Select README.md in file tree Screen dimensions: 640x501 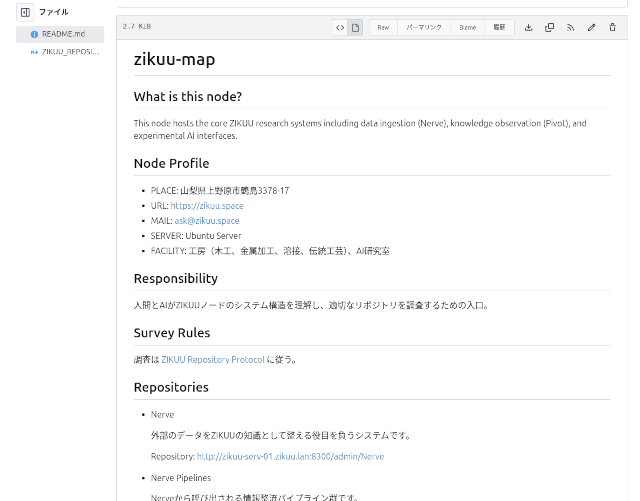(x=64, y=34)
